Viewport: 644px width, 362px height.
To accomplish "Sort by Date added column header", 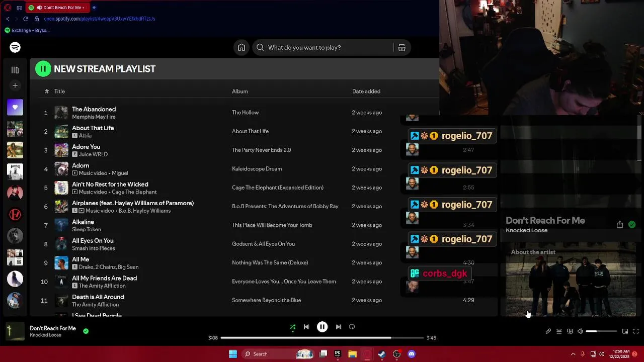I will (366, 91).
